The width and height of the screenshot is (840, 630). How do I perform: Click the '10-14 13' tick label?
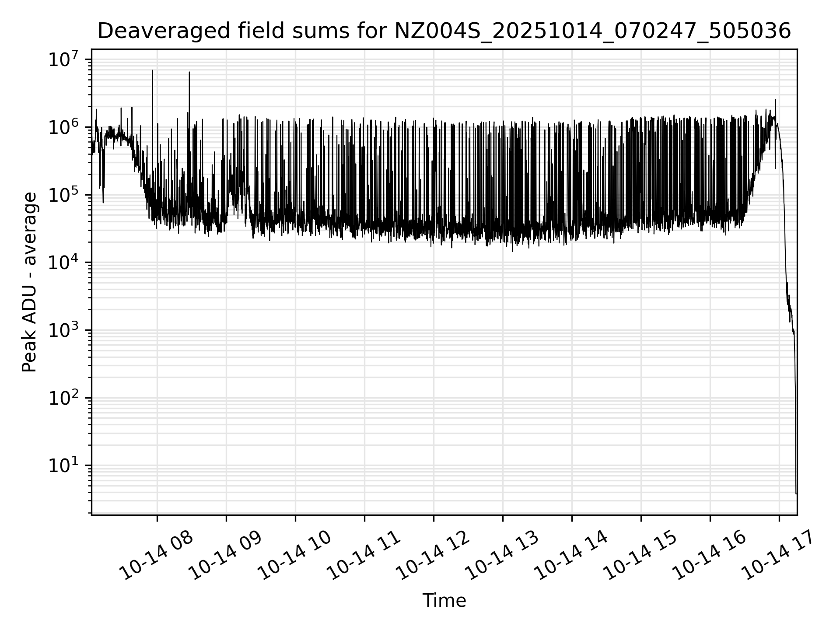point(502,556)
